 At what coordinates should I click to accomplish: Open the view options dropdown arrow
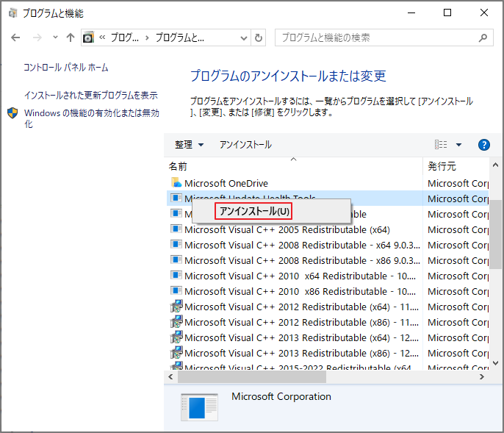[459, 145]
